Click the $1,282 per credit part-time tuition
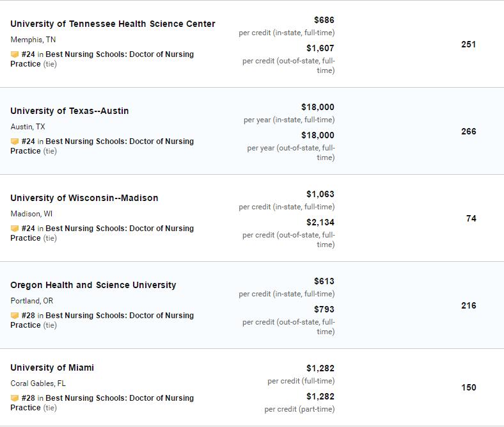Screen dimensions: 504x427 click(x=320, y=396)
